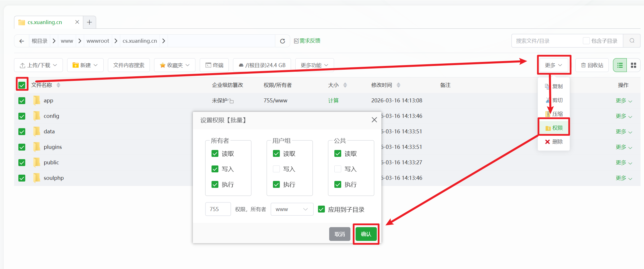Toggle the select-all files checkbox
Image resolution: width=644 pixels, height=269 pixels.
[x=22, y=85]
